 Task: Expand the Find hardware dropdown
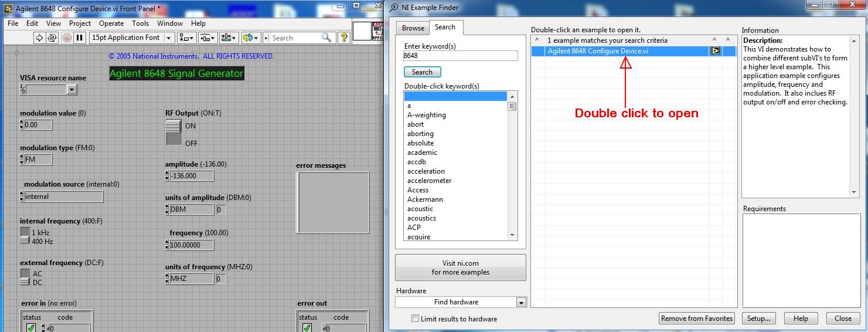[520, 302]
